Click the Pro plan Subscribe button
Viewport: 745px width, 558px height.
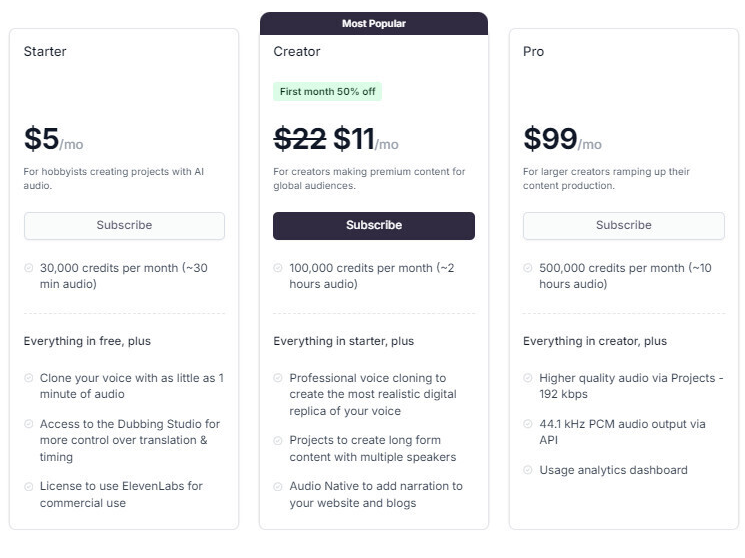click(x=623, y=225)
